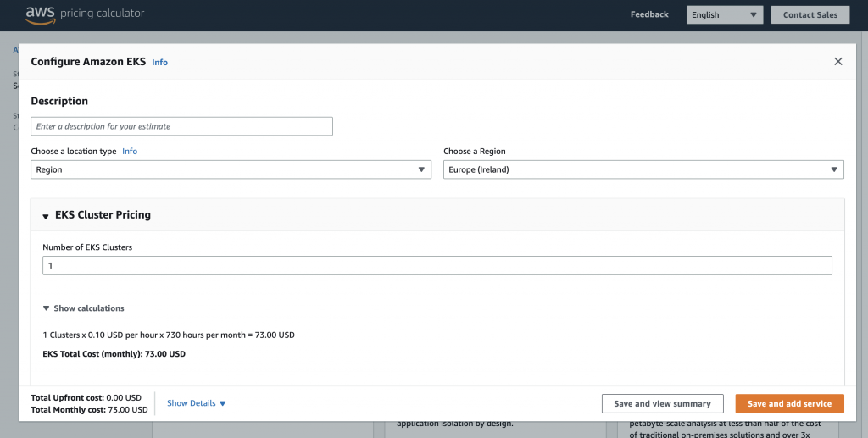Open the location type dropdown showing Region
Screen dimensions: 868x438
[x=231, y=169]
